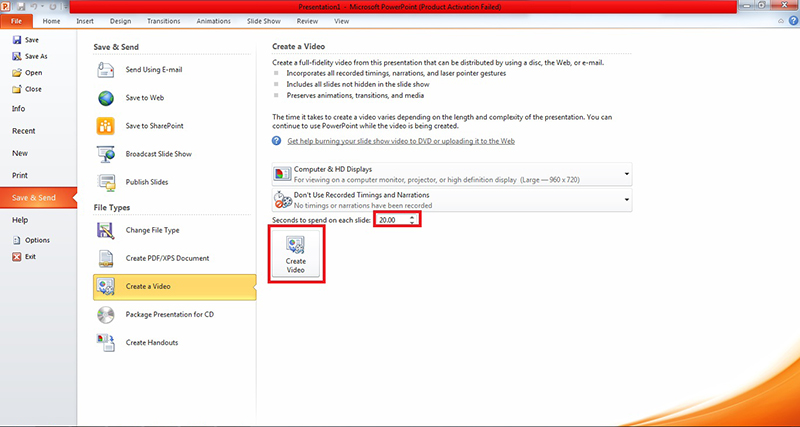Click the Change File Type icon
800x427 pixels.
[106, 231]
